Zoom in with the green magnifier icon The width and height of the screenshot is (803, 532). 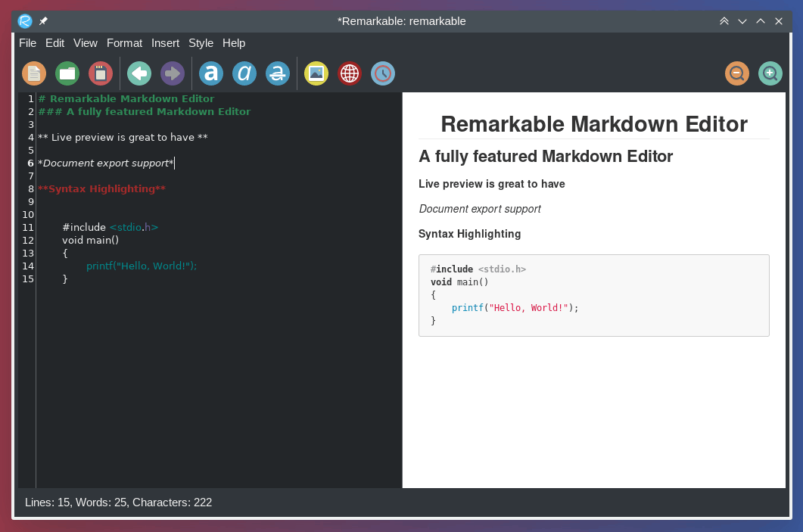[770, 73]
